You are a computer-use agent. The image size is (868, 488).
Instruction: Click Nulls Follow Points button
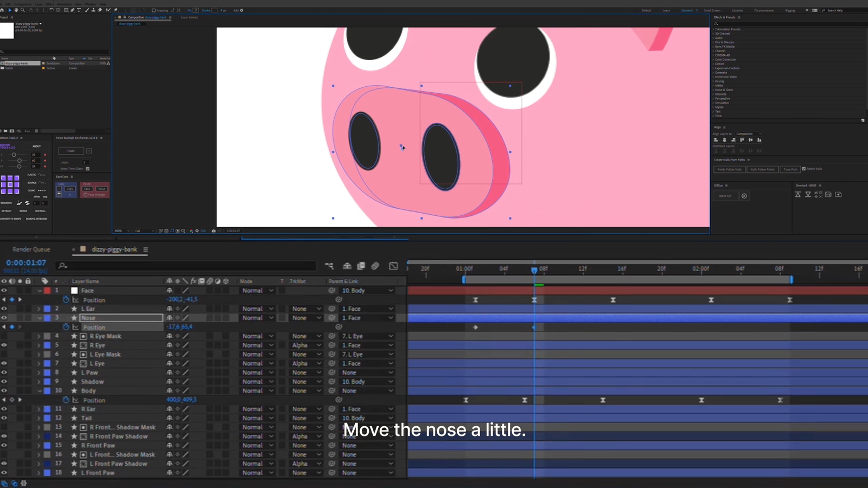click(x=762, y=169)
